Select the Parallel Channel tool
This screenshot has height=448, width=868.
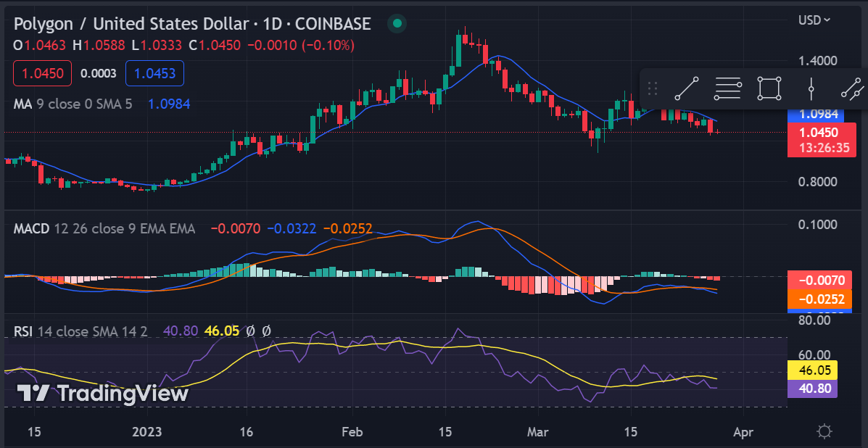point(853,88)
